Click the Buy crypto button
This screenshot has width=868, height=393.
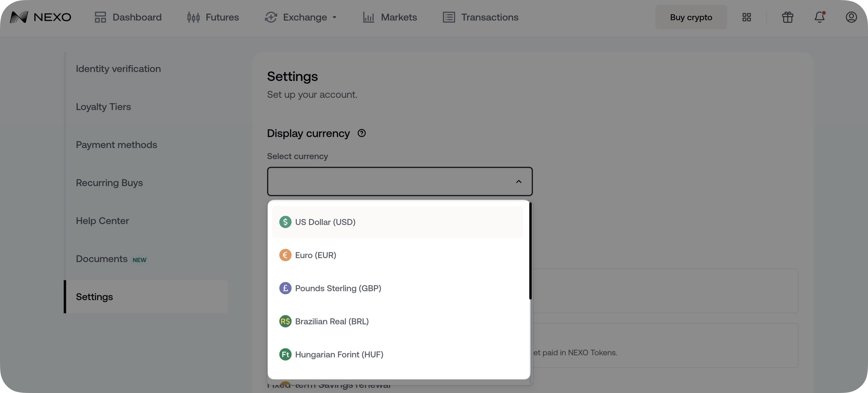[x=691, y=17]
